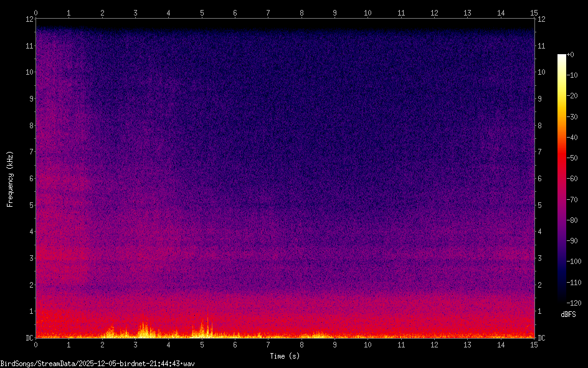Click the 3 kHz label on the left axis
This screenshot has width=588, height=368.
click(x=29, y=258)
